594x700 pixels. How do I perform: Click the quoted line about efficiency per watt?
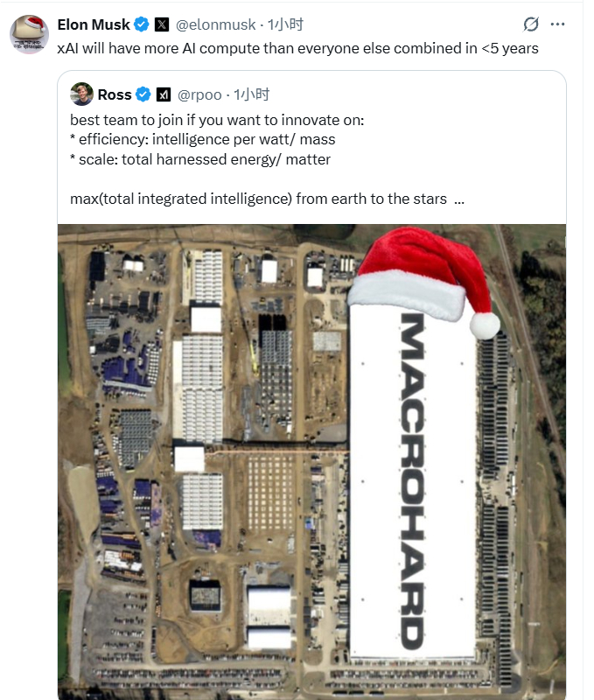[202, 139]
